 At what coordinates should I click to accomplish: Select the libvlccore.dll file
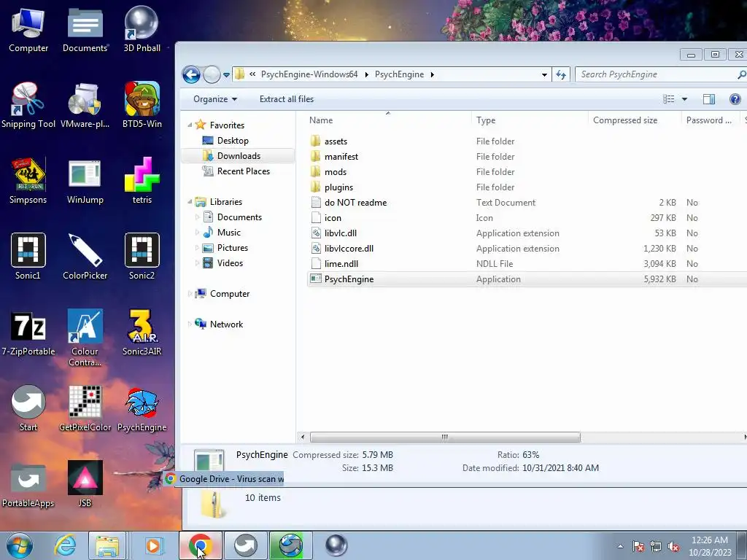click(527, 249)
